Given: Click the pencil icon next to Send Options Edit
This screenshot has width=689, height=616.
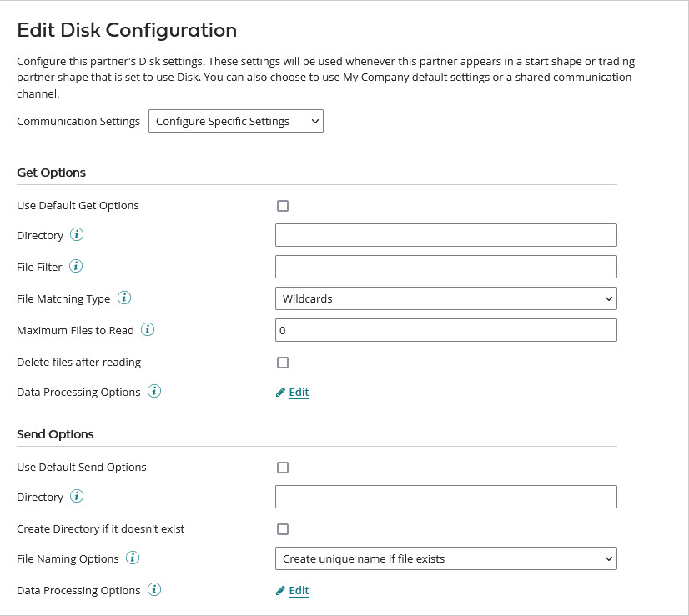Looking at the screenshot, I should click(x=281, y=590).
